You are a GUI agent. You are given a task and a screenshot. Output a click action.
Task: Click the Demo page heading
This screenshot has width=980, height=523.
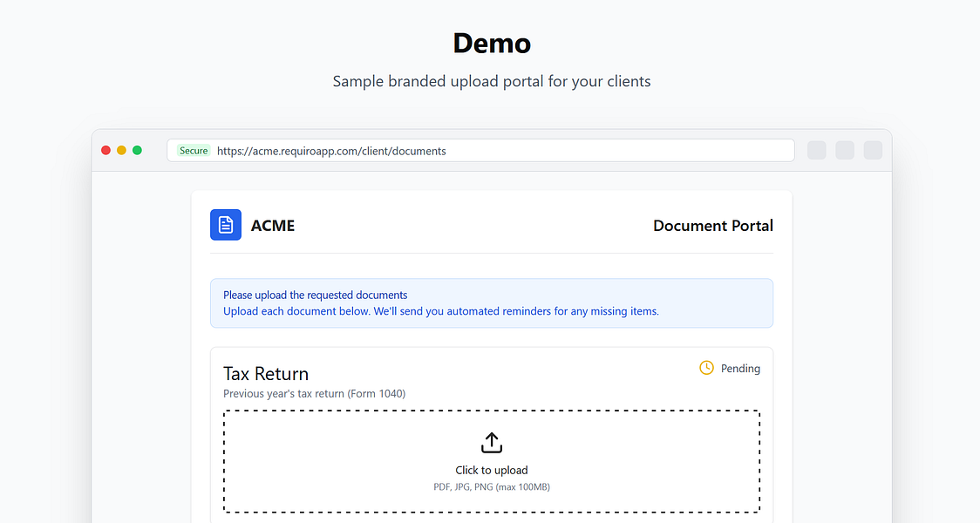492,43
